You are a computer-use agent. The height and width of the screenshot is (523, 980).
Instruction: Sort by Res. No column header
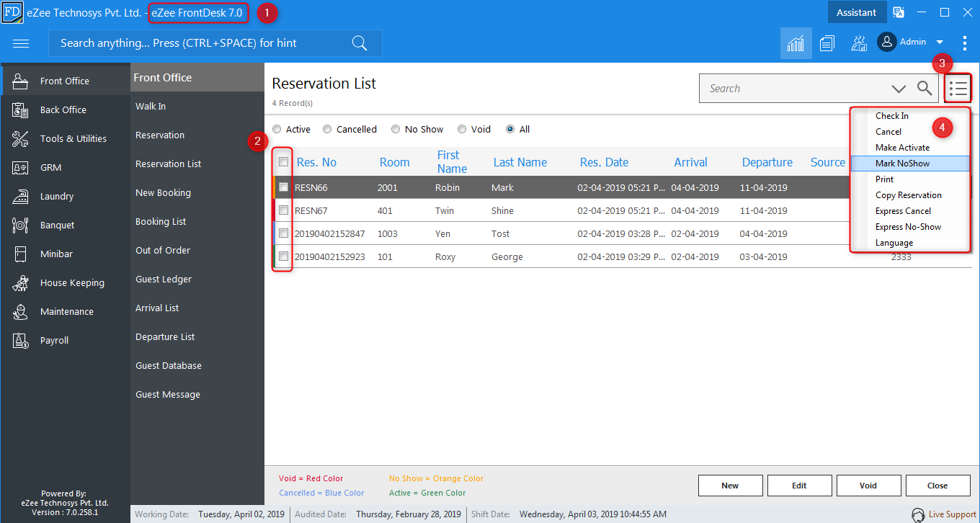tap(316, 162)
